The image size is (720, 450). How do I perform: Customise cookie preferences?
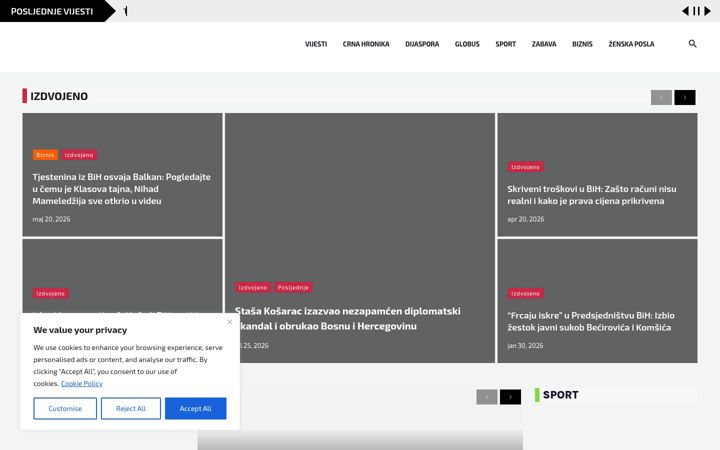point(65,408)
